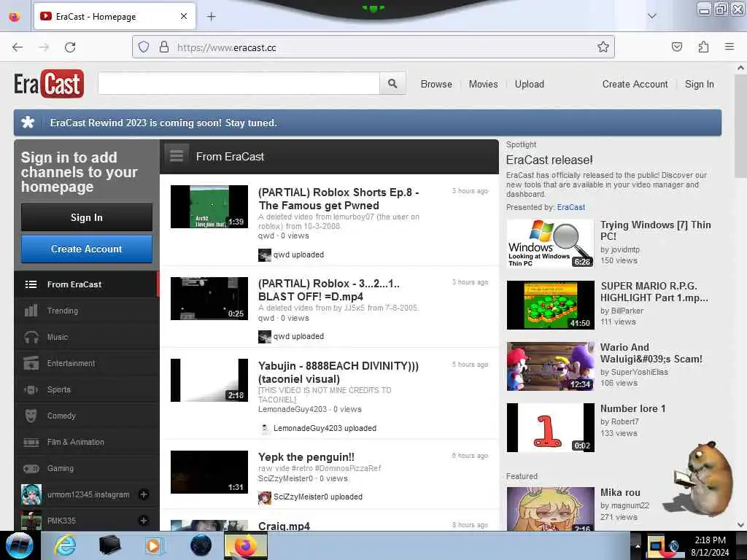Click the EraCast logo
747x560 pixels.
click(x=49, y=84)
